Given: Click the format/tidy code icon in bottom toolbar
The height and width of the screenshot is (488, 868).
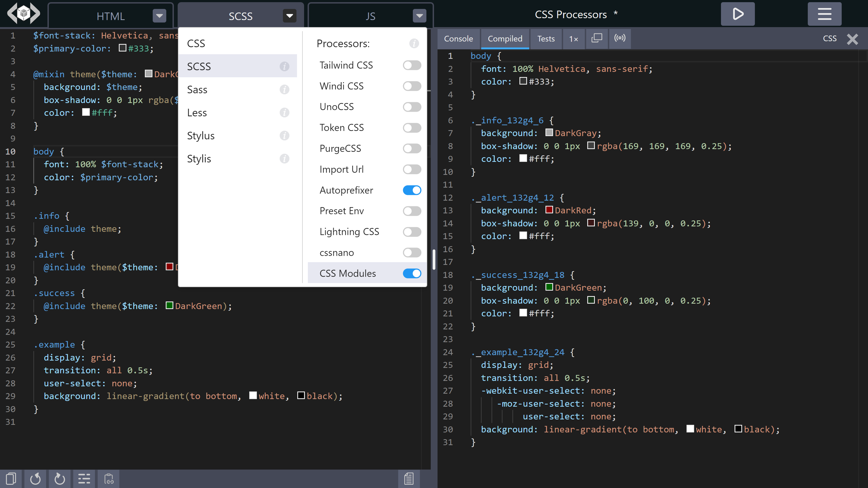Looking at the screenshot, I should pyautogui.click(x=84, y=479).
